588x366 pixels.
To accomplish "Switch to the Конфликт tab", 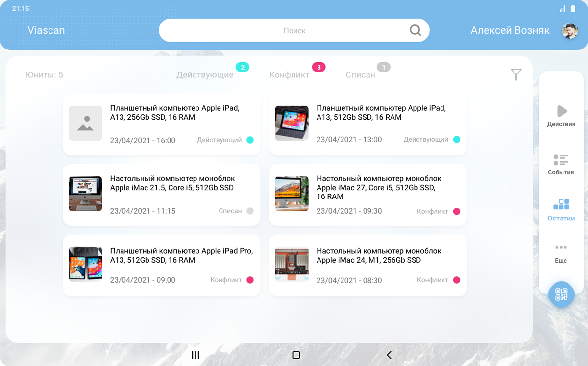I will (289, 75).
